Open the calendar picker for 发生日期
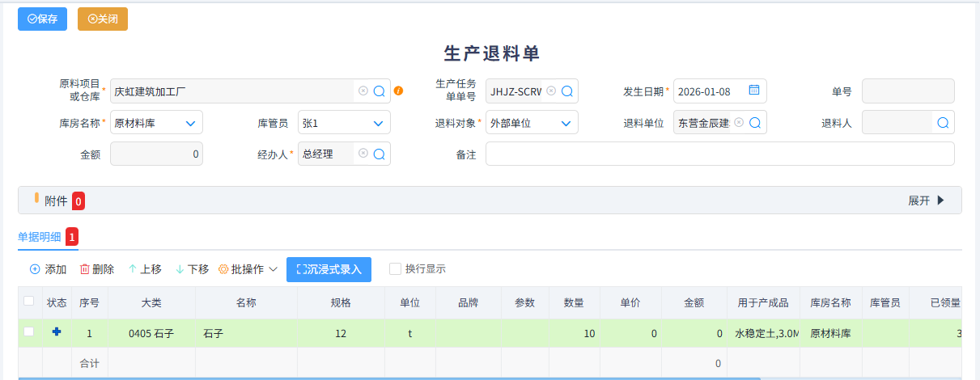Image resolution: width=980 pixels, height=380 pixels. (754, 91)
